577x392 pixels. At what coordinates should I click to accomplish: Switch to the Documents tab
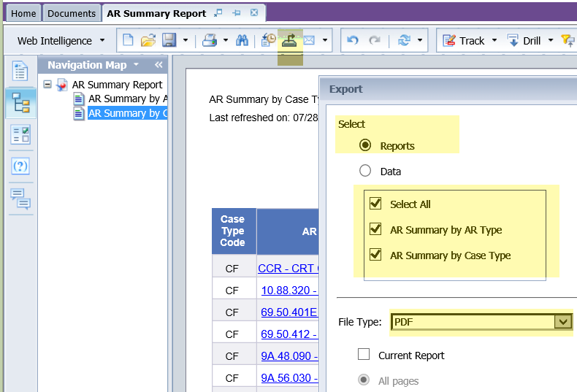click(x=72, y=14)
